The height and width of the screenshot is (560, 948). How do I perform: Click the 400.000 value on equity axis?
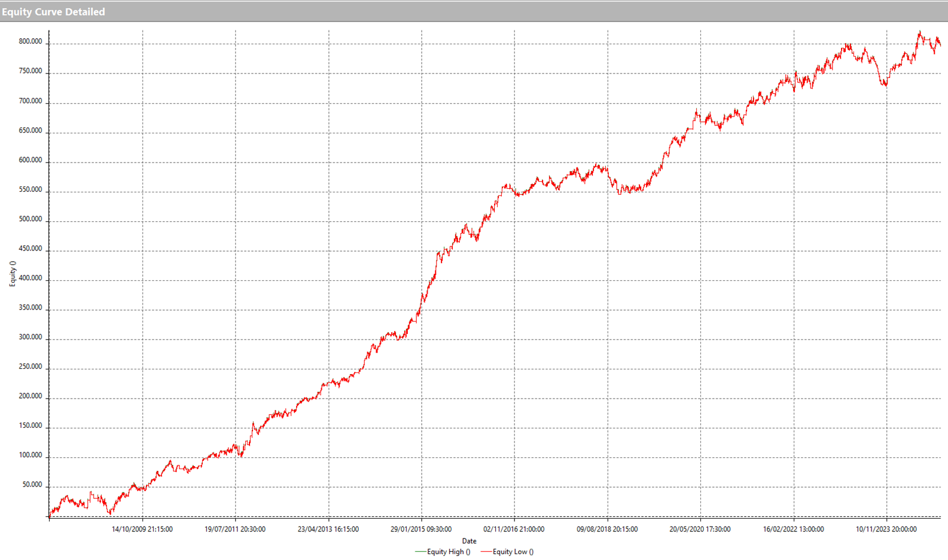pos(31,278)
